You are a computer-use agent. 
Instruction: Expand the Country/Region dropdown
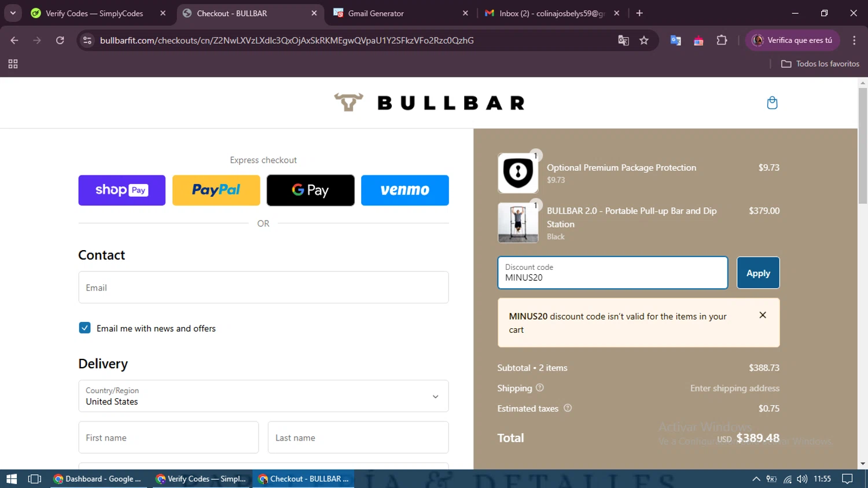(x=263, y=396)
